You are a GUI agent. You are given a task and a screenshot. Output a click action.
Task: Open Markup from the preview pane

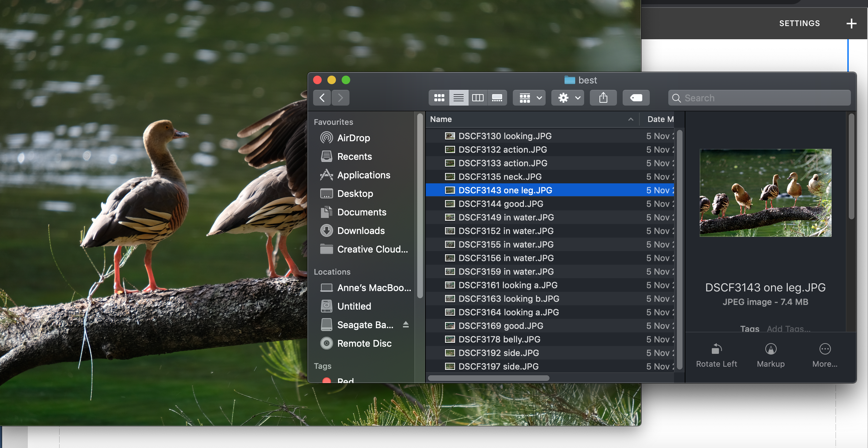pyautogui.click(x=771, y=349)
